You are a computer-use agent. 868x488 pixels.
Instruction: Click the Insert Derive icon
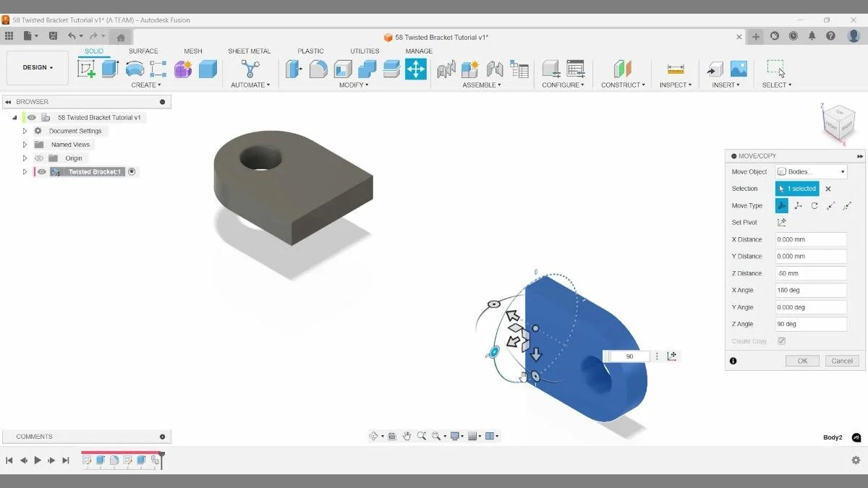[x=715, y=69]
